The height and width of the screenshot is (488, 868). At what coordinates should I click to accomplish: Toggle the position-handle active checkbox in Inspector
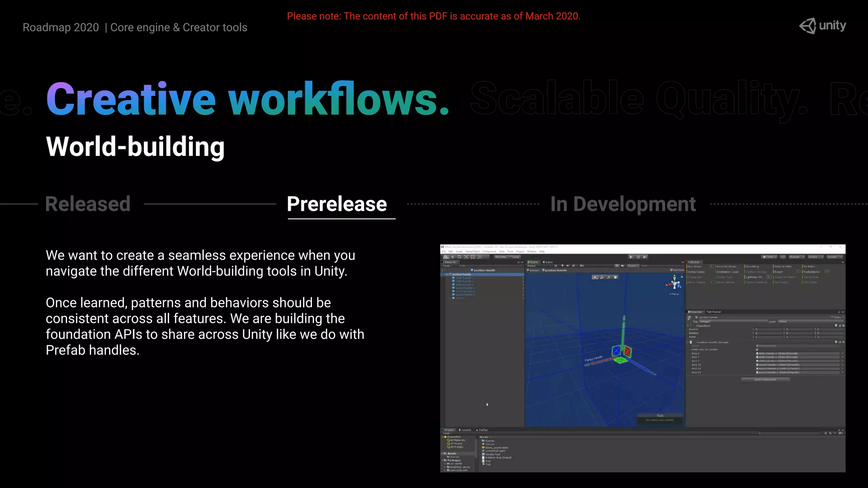[696, 317]
